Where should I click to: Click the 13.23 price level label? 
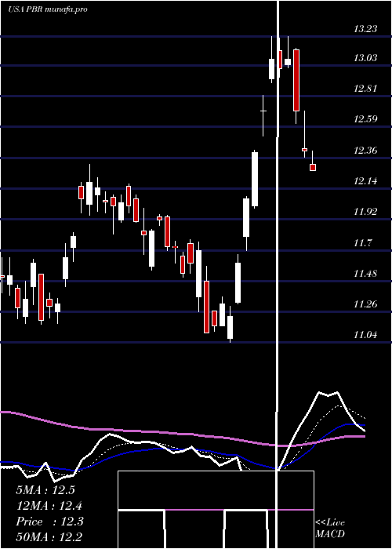[x=365, y=28]
